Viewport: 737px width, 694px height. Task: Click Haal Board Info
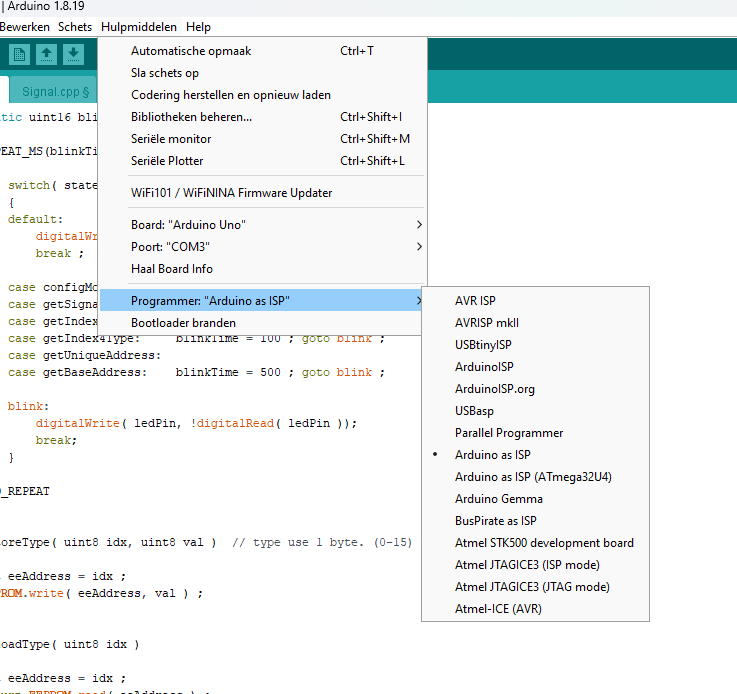172,269
